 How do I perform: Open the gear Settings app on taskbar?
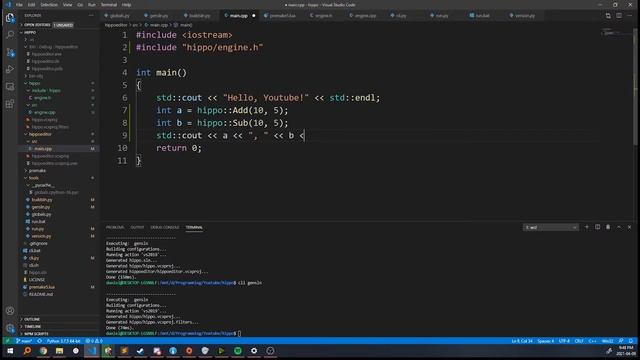[x=254, y=351]
